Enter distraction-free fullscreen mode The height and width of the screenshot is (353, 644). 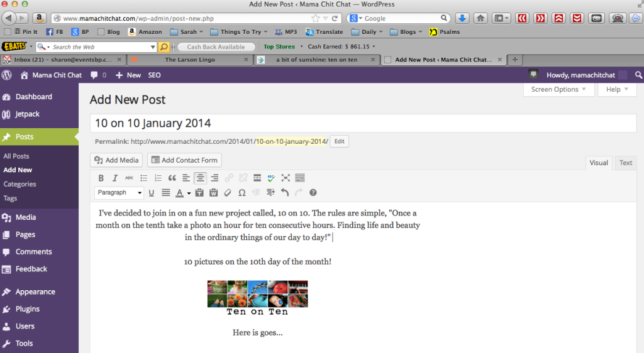pyautogui.click(x=286, y=178)
